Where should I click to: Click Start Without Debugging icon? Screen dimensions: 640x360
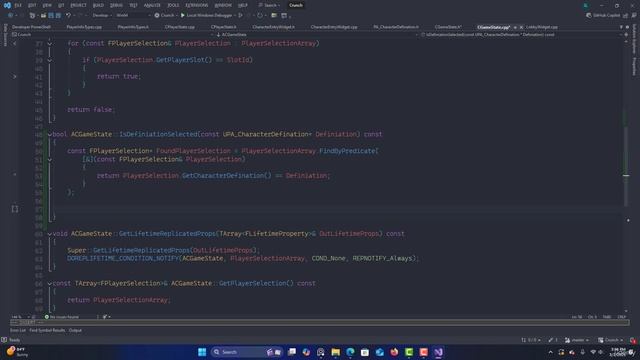tap(240, 16)
